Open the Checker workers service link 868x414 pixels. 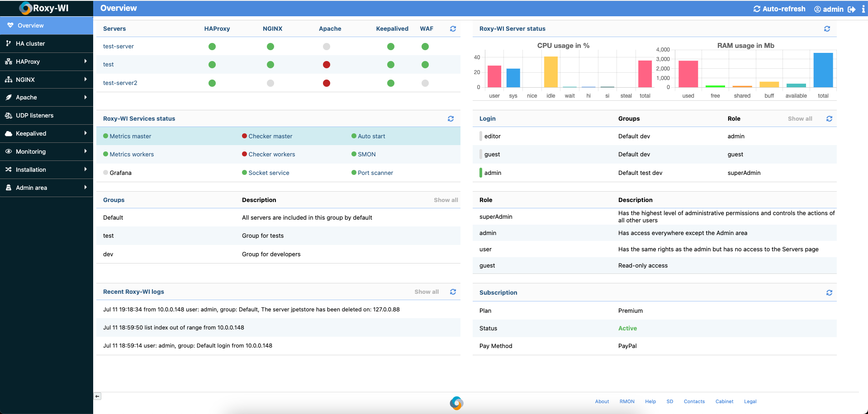coord(271,154)
